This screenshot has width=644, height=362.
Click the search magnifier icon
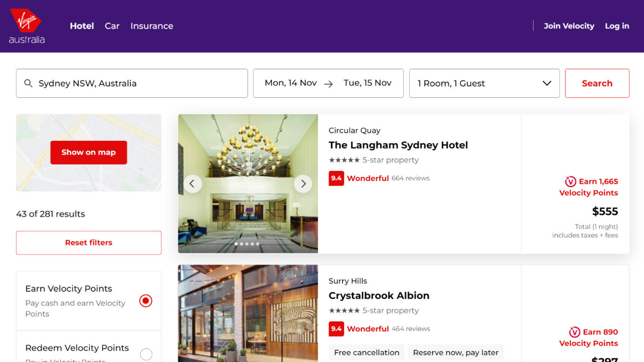coord(29,83)
